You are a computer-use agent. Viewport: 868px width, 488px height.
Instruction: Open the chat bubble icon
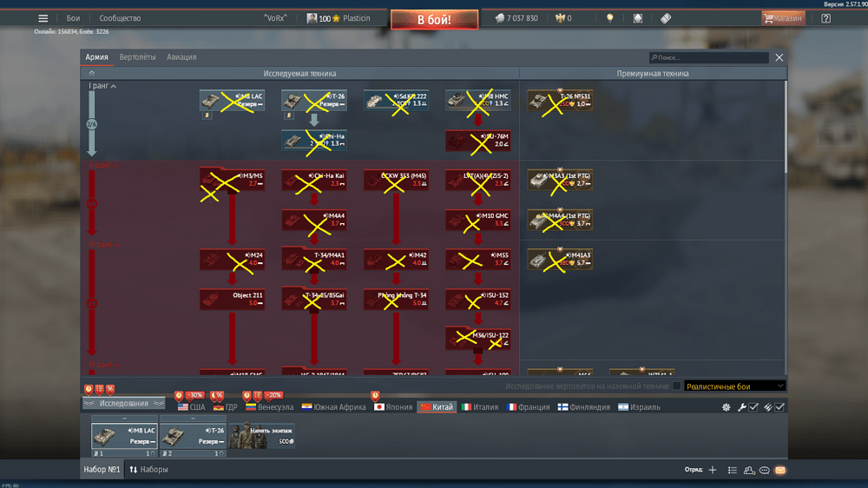click(765, 470)
